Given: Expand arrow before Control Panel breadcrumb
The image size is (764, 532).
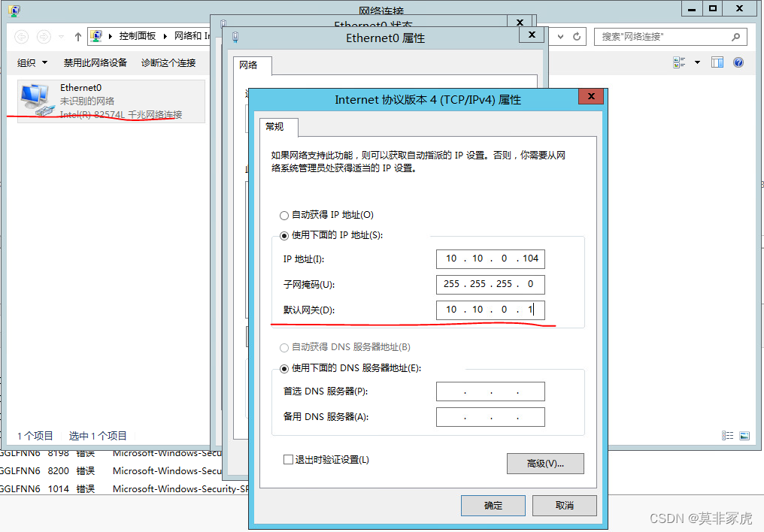Looking at the screenshot, I should click(x=110, y=37).
